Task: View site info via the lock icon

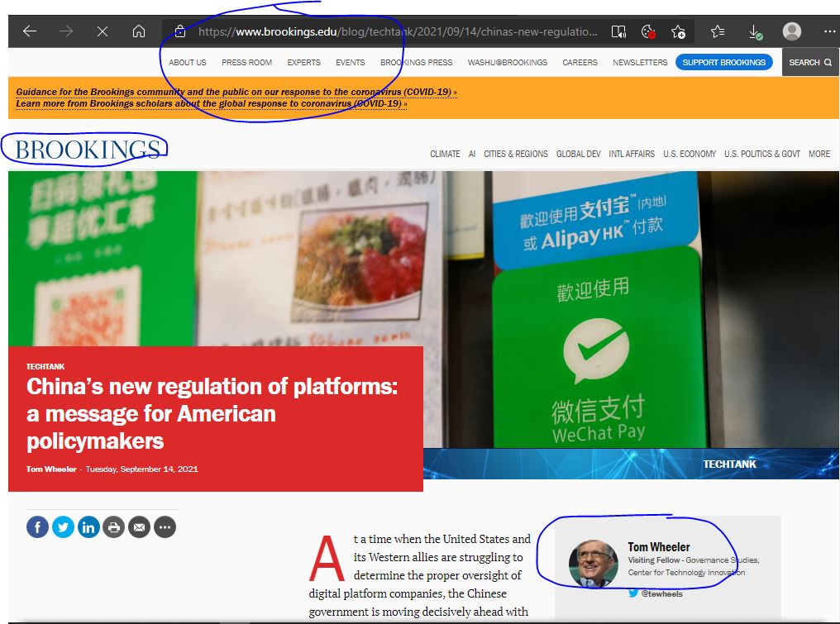Action: 180,31
